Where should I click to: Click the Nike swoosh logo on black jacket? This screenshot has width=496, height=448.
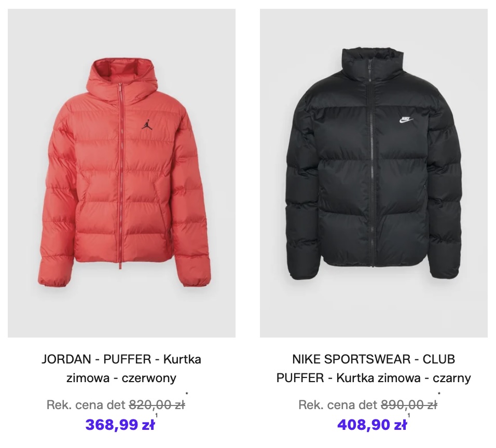tap(405, 120)
